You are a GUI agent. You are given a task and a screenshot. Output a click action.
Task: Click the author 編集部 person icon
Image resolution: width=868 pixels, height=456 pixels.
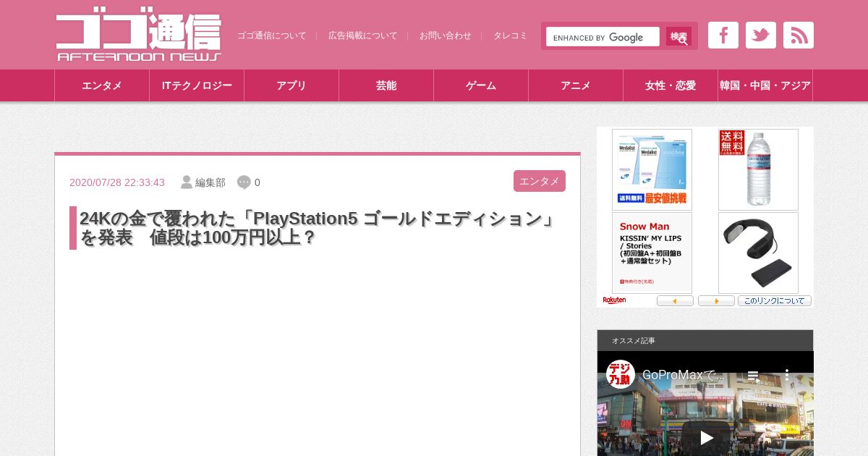[x=187, y=182]
